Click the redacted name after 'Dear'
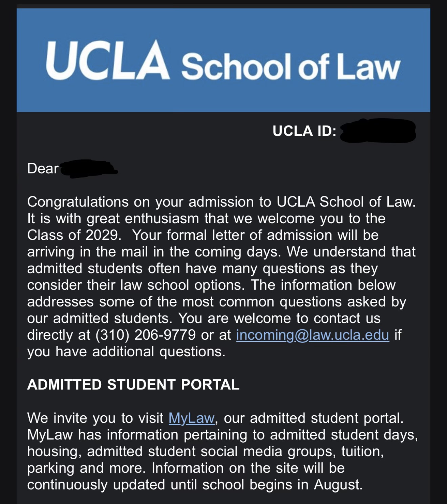Image resolution: width=447 pixels, height=504 pixels. 89,169
